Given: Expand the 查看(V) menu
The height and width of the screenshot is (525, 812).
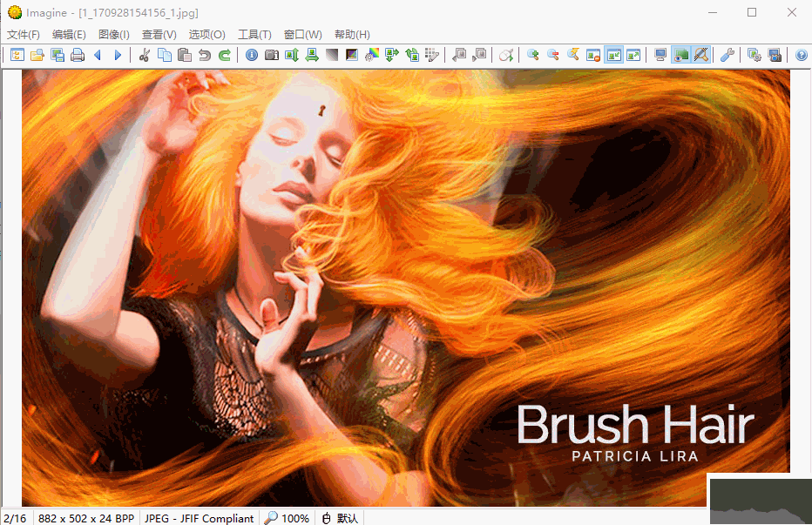Looking at the screenshot, I should tap(159, 35).
